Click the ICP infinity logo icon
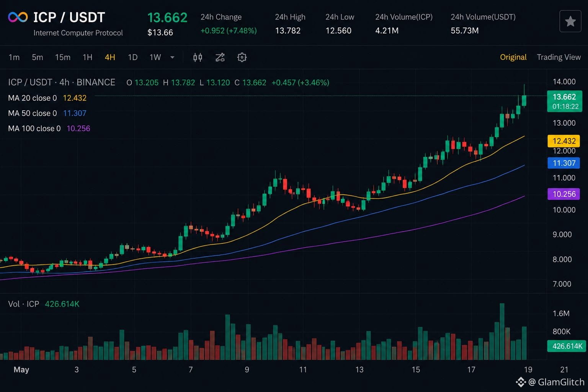This screenshot has height=392, width=588. point(18,17)
